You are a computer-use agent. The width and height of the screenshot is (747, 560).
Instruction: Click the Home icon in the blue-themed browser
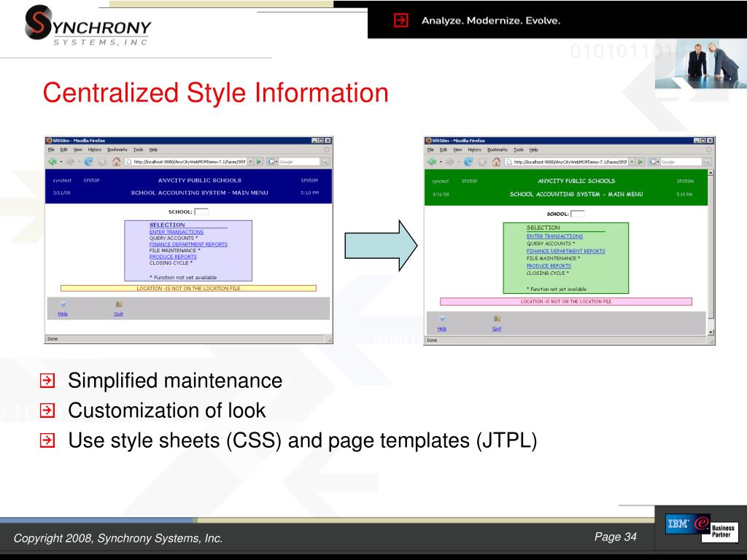(115, 162)
